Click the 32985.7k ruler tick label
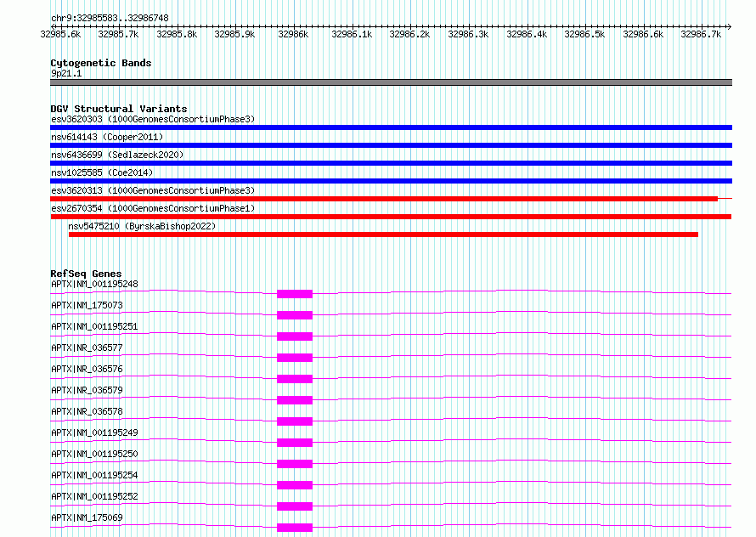Image resolution: width=756 pixels, height=537 pixels. coord(118,34)
